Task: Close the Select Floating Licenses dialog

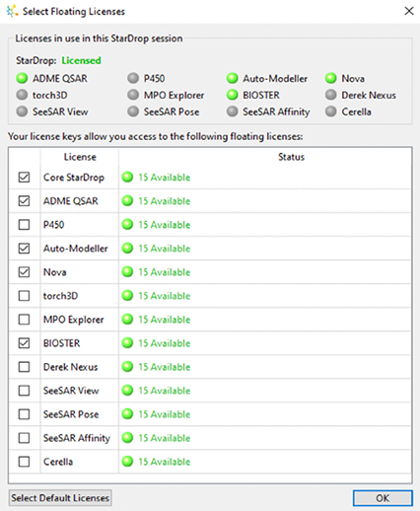Action: click(409, 11)
